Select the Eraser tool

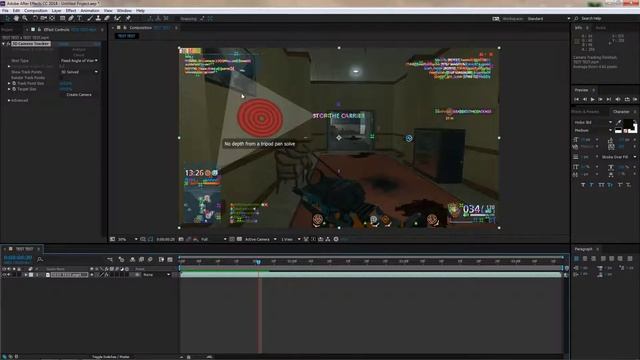pyautogui.click(x=107, y=18)
